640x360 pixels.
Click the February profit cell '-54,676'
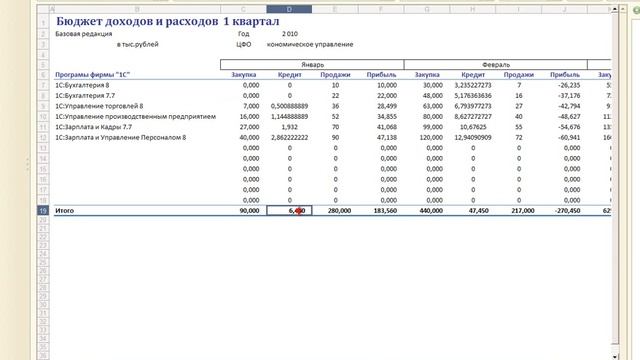[569, 127]
